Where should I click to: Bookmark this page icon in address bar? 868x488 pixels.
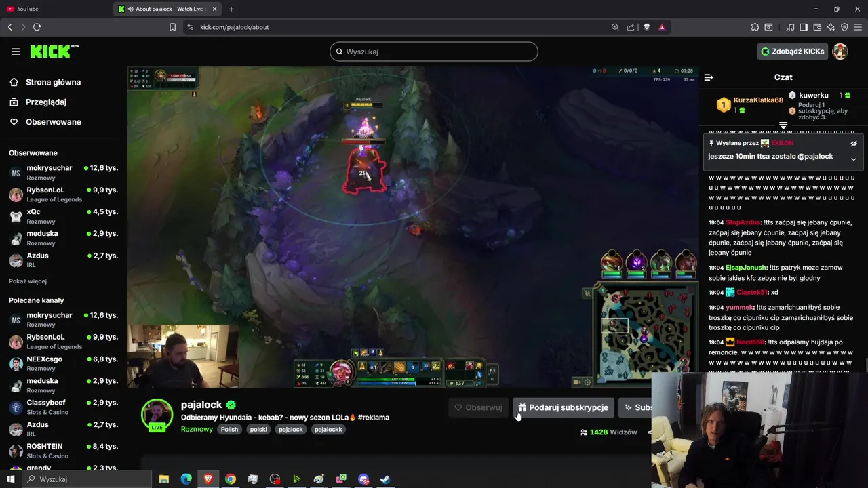pos(172,27)
